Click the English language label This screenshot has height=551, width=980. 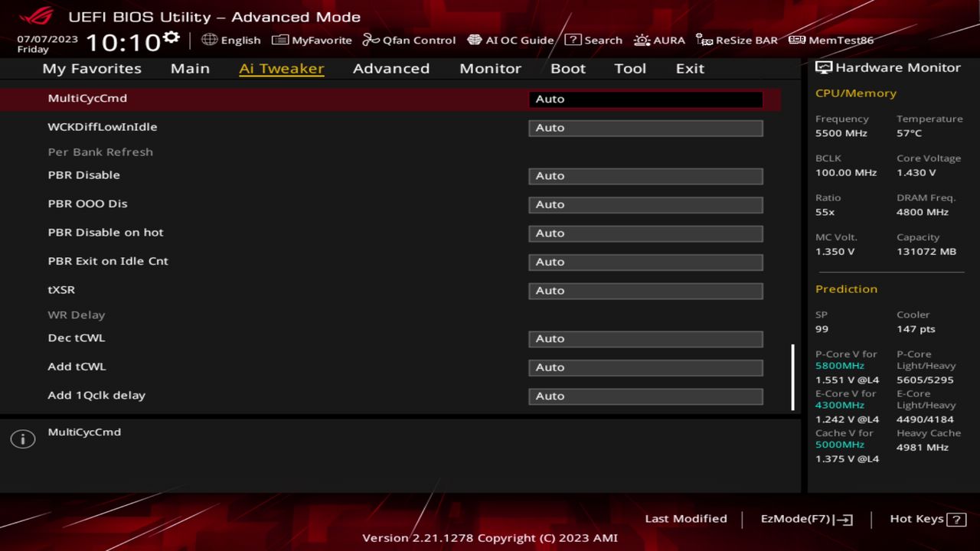coord(240,41)
